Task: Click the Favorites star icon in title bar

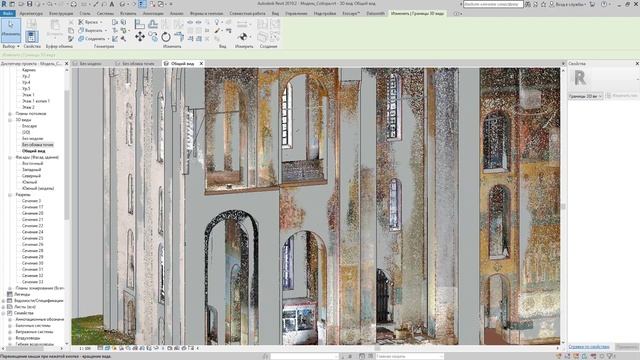Action: [544, 4]
